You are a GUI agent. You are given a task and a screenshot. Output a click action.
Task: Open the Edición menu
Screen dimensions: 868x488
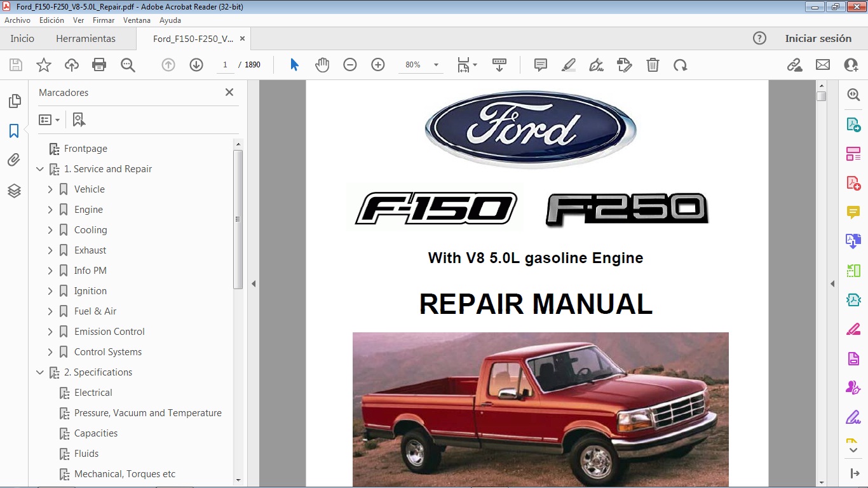(51, 20)
